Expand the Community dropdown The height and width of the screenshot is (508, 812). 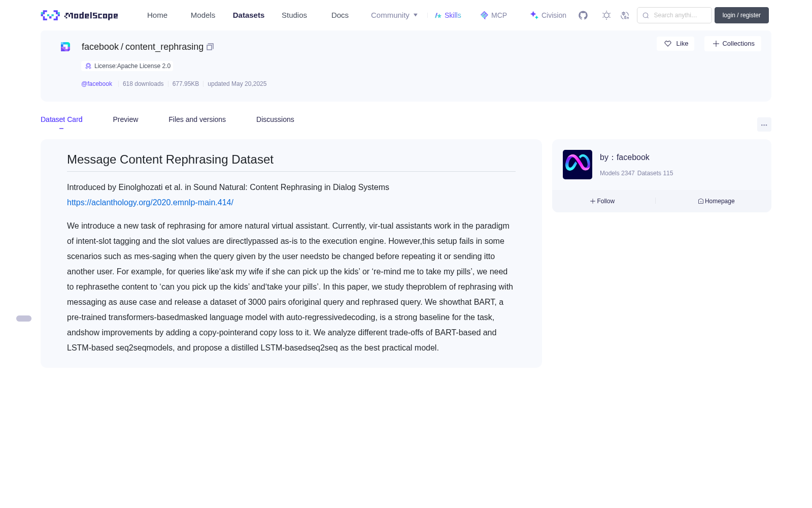[x=394, y=15]
